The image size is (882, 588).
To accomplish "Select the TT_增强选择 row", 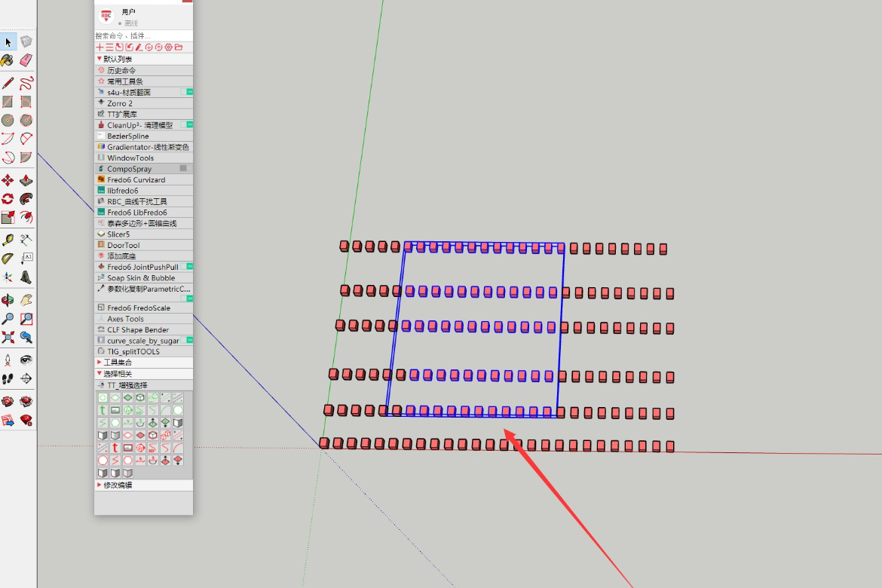I will coord(143,385).
